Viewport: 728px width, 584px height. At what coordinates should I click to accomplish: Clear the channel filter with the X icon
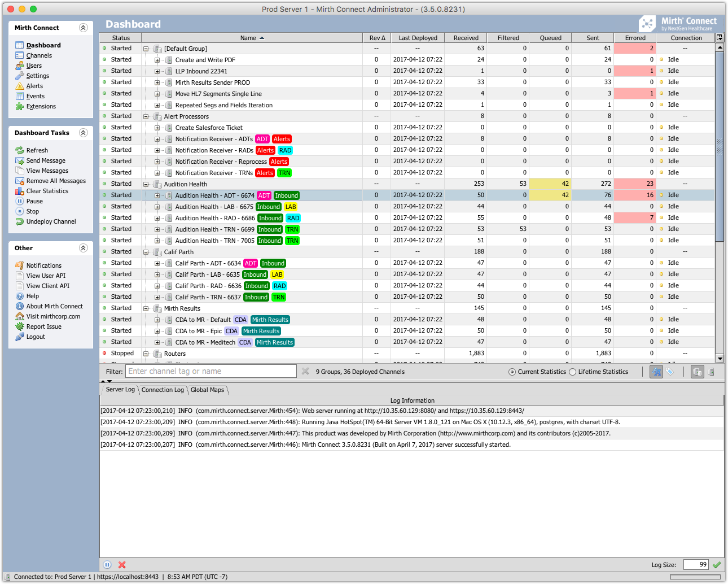tap(305, 371)
